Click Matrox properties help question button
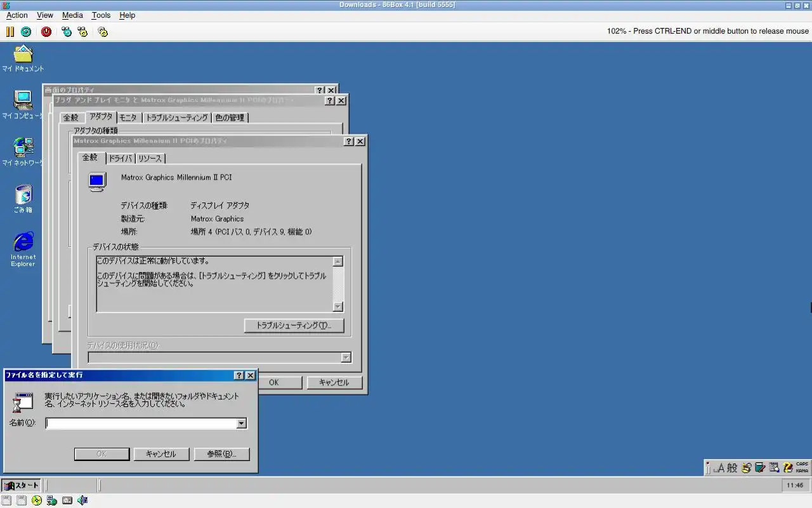The height and width of the screenshot is (508, 812). pos(349,142)
